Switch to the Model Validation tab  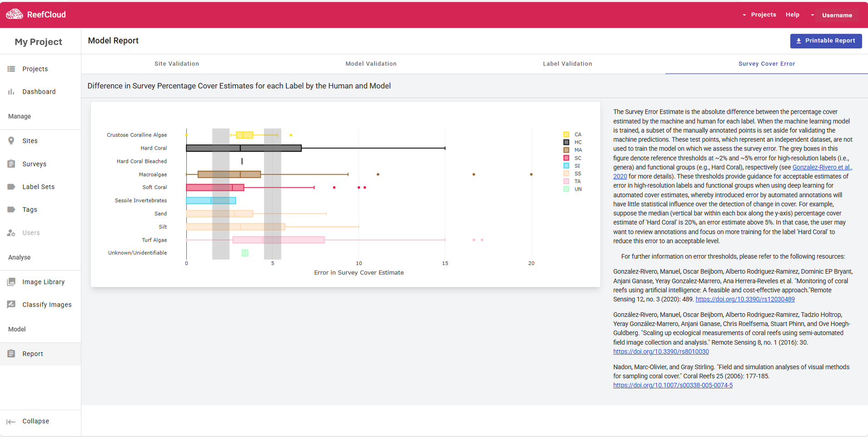(371, 64)
